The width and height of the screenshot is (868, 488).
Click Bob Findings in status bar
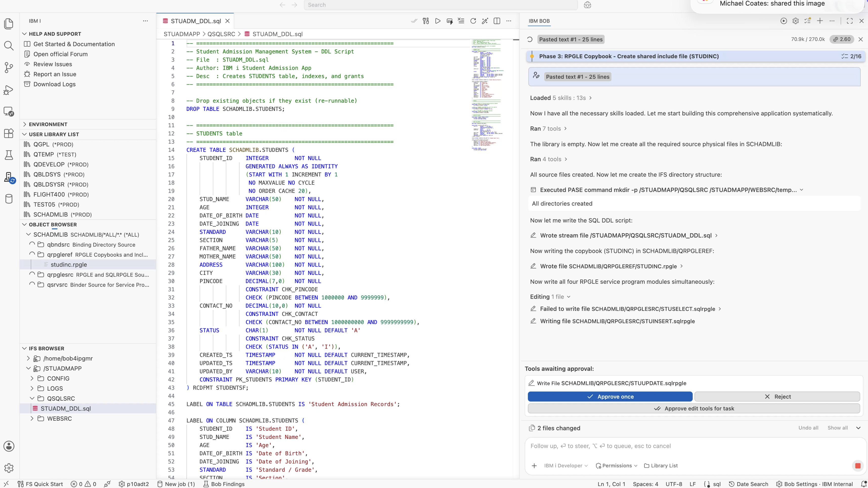tap(224, 484)
